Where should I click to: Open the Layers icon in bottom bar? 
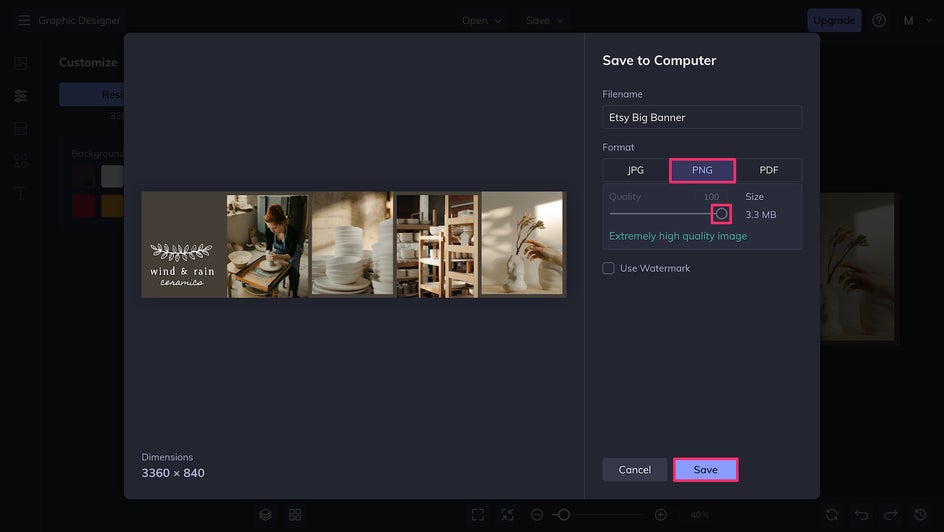click(x=266, y=515)
